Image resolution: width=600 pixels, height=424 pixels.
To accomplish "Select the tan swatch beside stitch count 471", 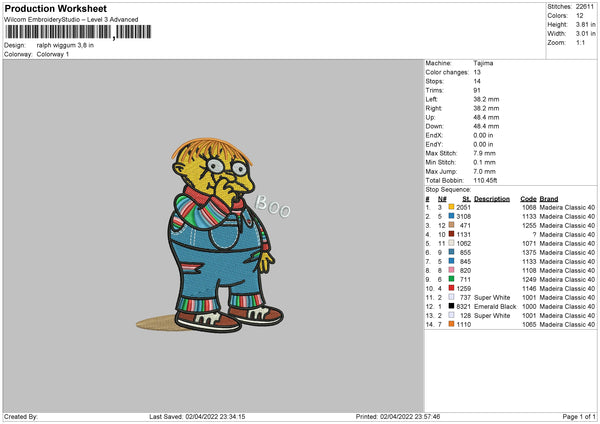I will 451,225.
